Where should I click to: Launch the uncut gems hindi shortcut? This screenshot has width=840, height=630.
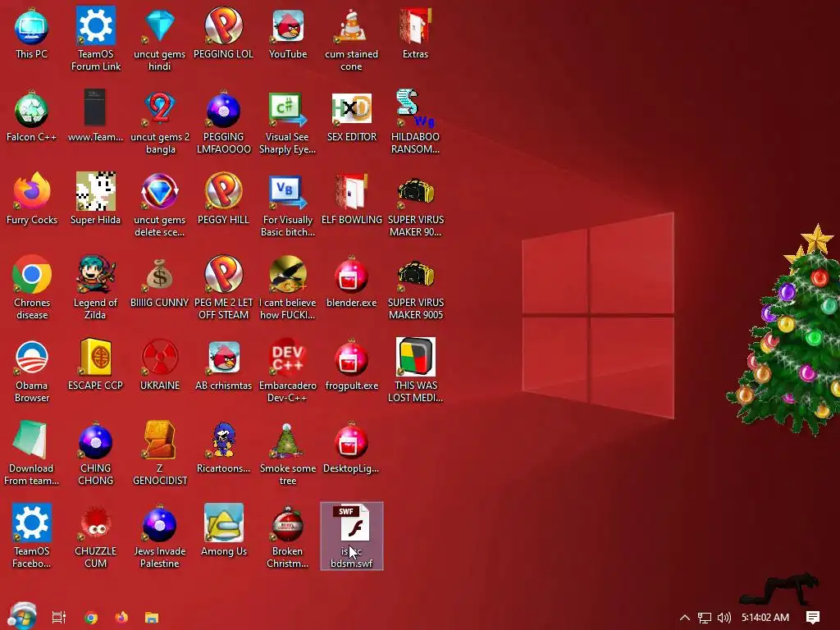160,39
